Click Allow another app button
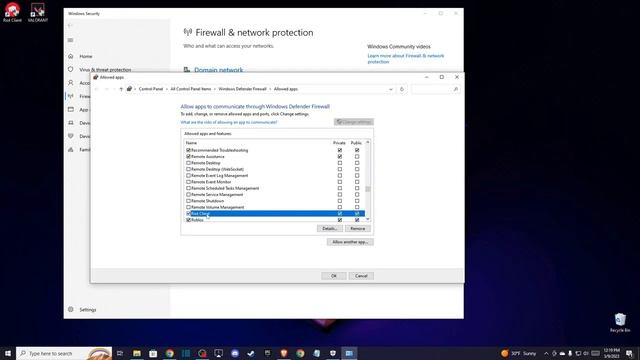The image size is (640, 360). point(350,242)
